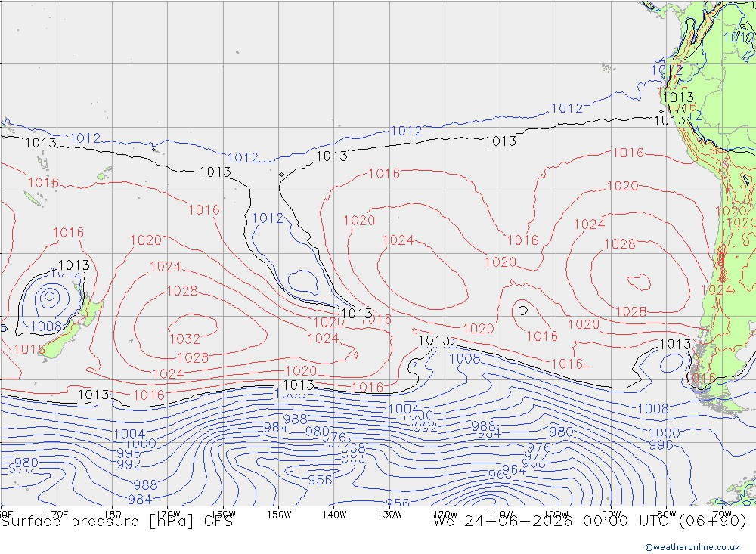Click the 984 label above the 180 marker
This screenshot has height=554, width=756.
coord(140,499)
